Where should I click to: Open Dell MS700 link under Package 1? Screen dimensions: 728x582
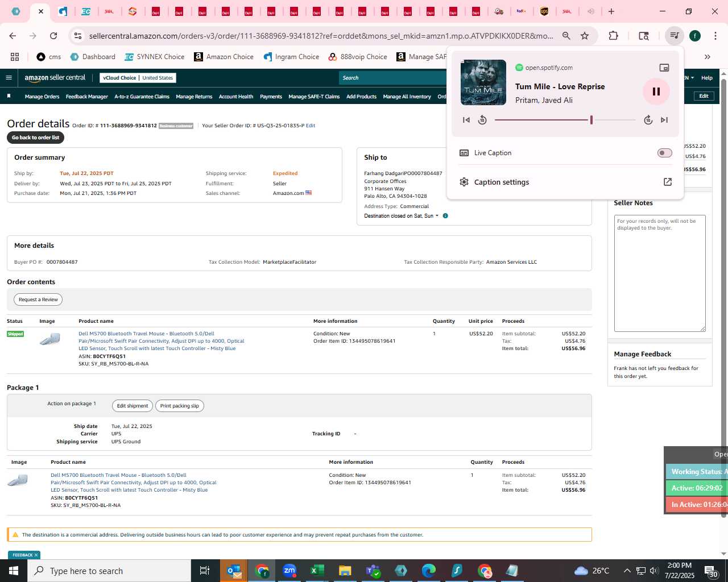click(134, 483)
